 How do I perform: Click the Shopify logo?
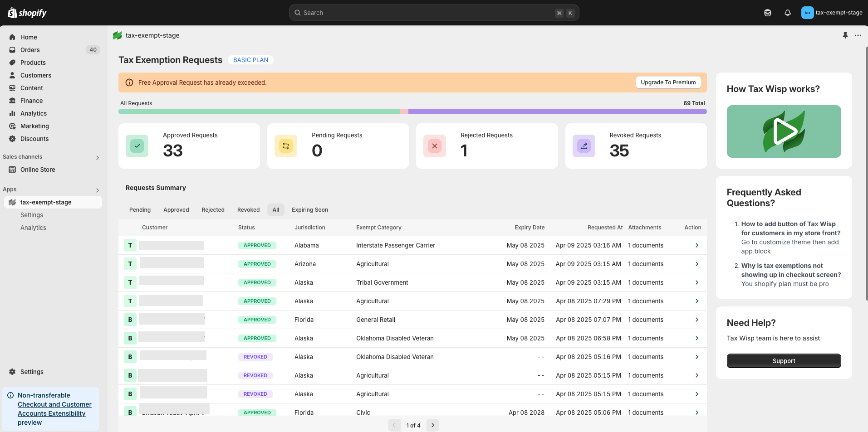point(27,13)
